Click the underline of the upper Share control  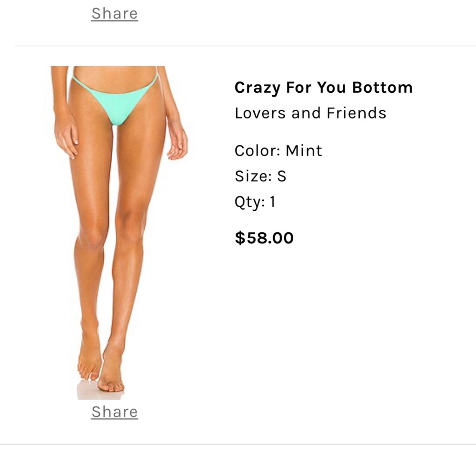pos(114,21)
